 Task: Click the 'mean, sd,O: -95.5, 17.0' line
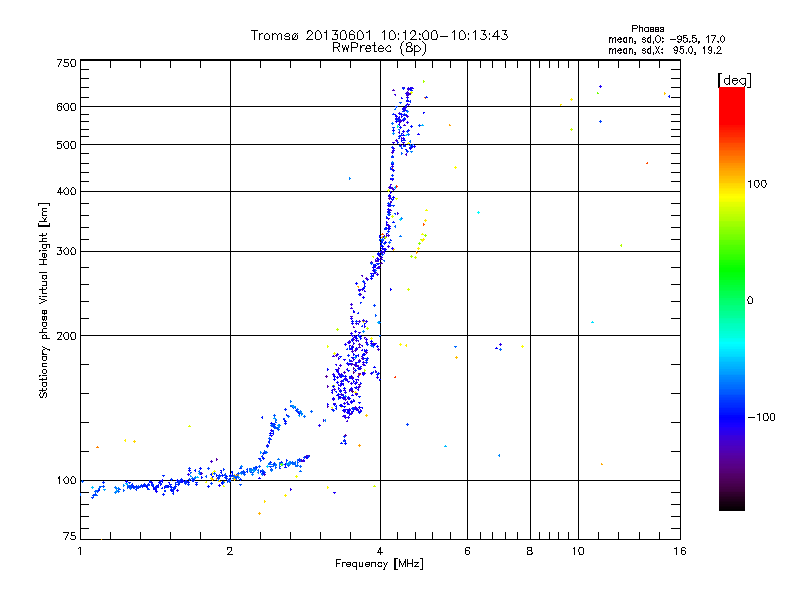[666, 39]
